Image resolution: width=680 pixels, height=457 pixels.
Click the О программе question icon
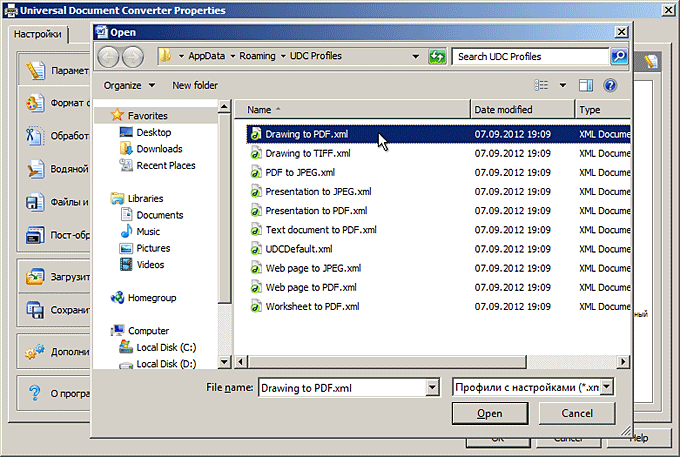35,393
